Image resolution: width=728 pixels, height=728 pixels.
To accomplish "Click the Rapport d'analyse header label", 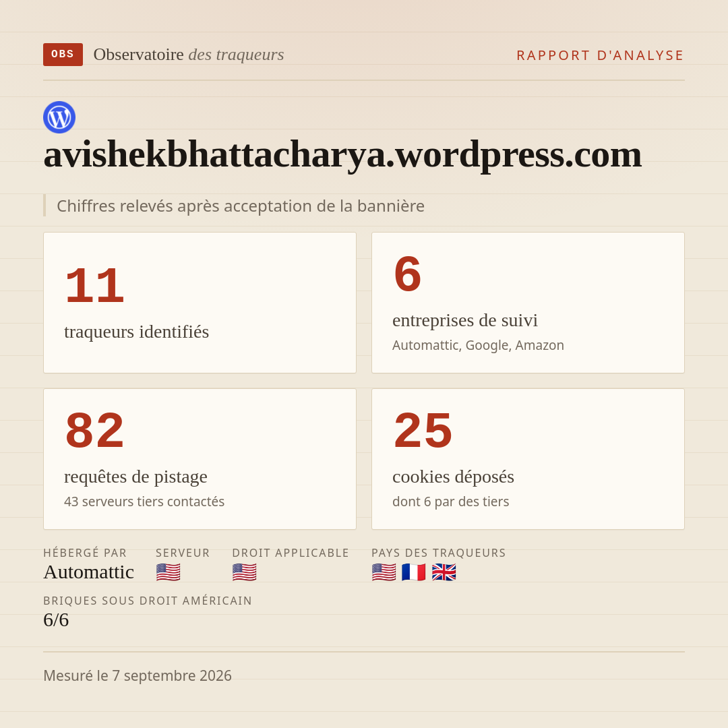I will [601, 55].
